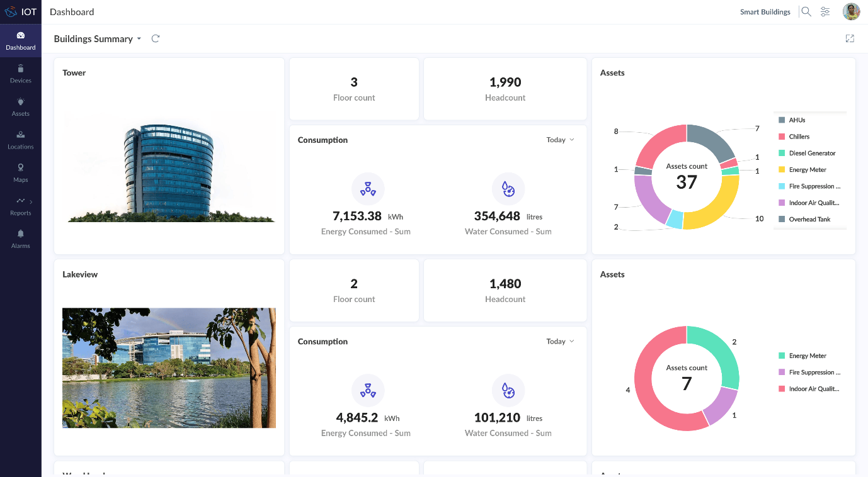Click the search magnifier icon
This screenshot has height=477, width=868.
coord(806,12)
